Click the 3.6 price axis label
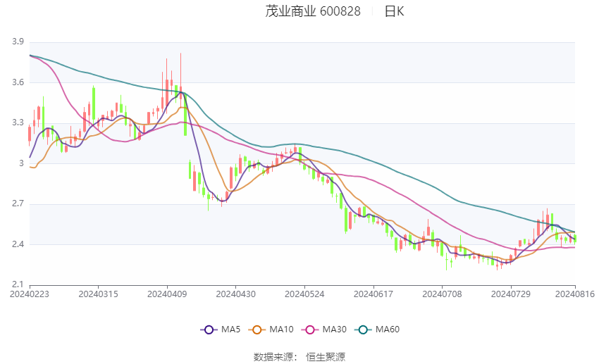The height and width of the screenshot is (364, 599). point(18,82)
